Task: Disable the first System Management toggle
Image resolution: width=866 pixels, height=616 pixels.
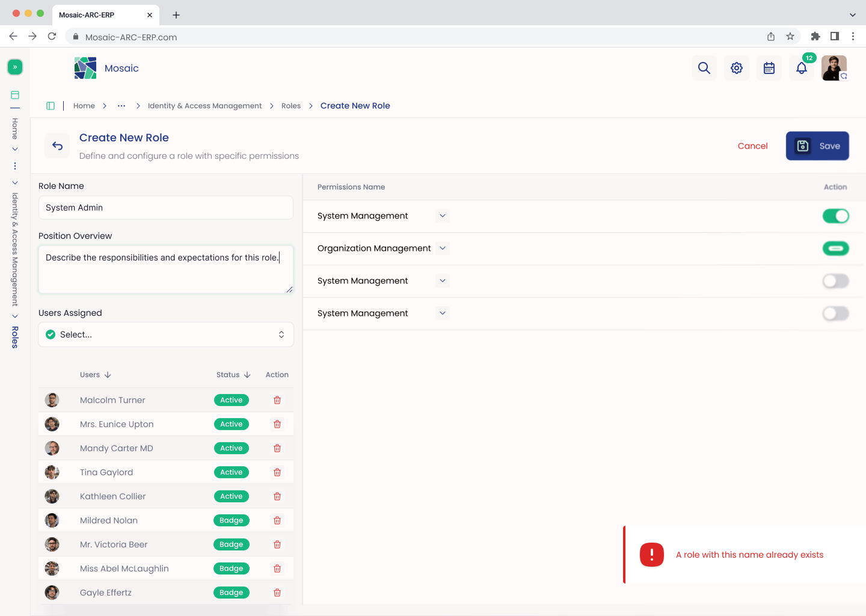Action: pyautogui.click(x=836, y=216)
